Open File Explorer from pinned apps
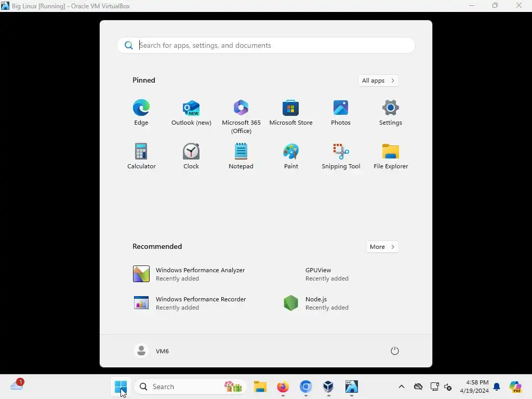532x399 pixels. [391, 156]
